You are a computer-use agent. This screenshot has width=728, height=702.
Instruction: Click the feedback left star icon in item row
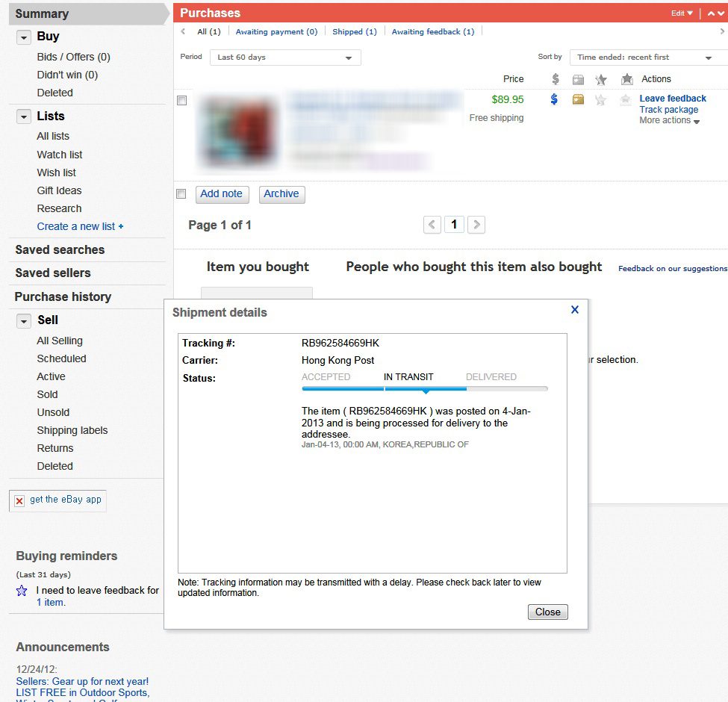[x=601, y=99]
